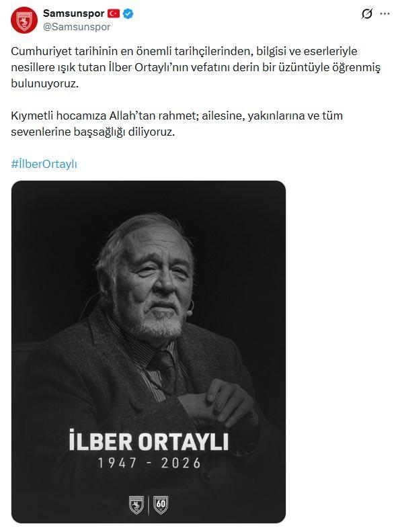
Task: Click the blue verified badge
Action: tap(128, 14)
